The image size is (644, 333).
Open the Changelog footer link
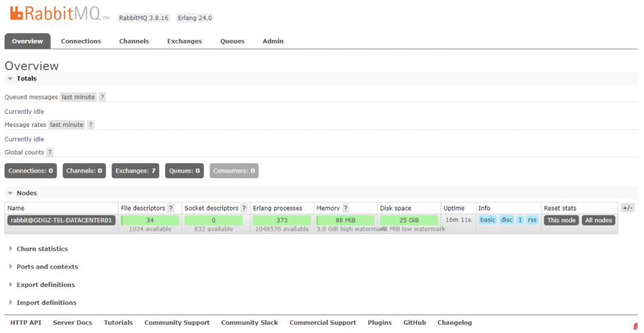tap(454, 323)
